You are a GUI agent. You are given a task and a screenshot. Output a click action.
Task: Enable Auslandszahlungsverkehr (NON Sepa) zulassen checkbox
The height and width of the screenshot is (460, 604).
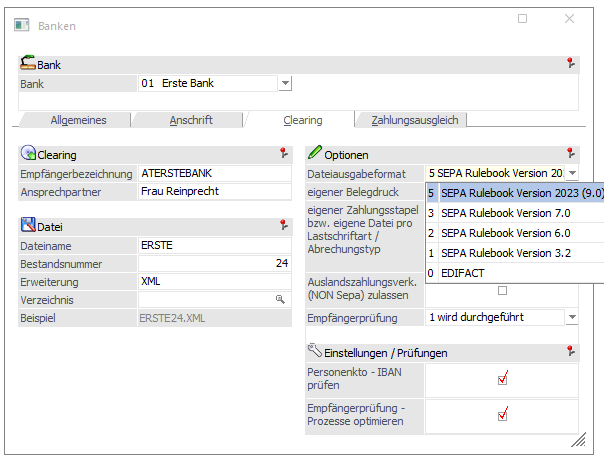click(502, 291)
